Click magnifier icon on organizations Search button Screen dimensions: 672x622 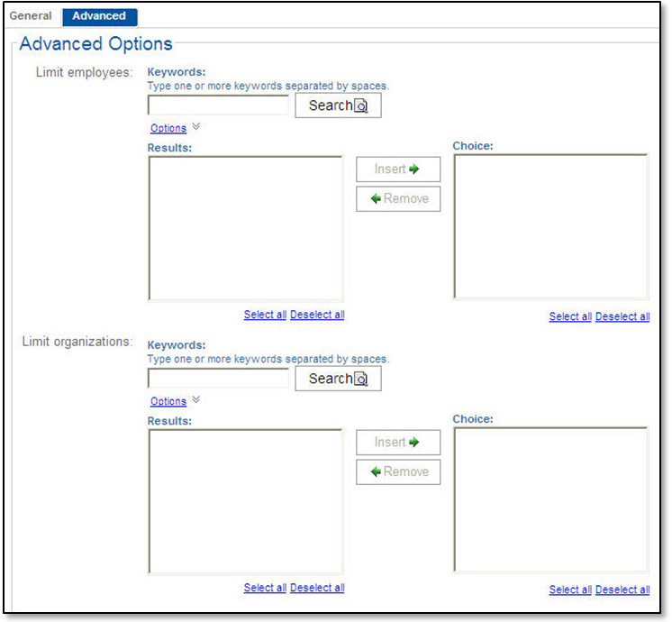coord(361,380)
